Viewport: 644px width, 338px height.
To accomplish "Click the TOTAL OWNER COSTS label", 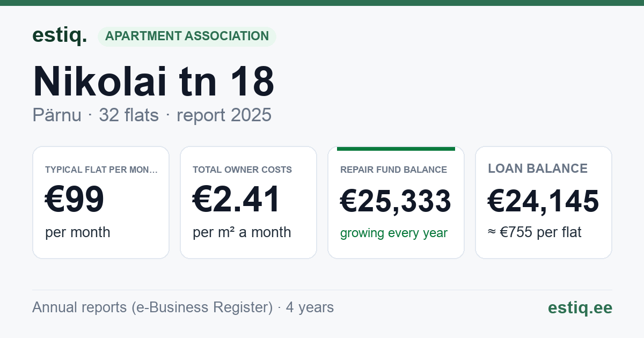I will click(243, 170).
